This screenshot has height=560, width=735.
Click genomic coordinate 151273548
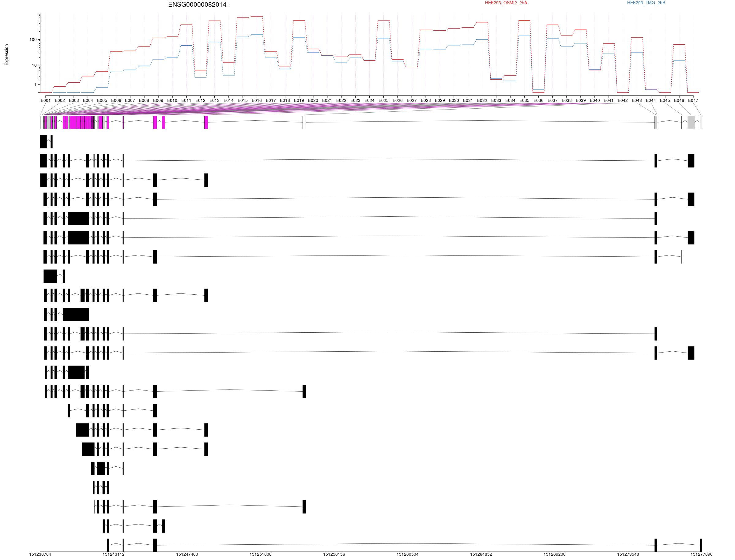(x=628, y=554)
